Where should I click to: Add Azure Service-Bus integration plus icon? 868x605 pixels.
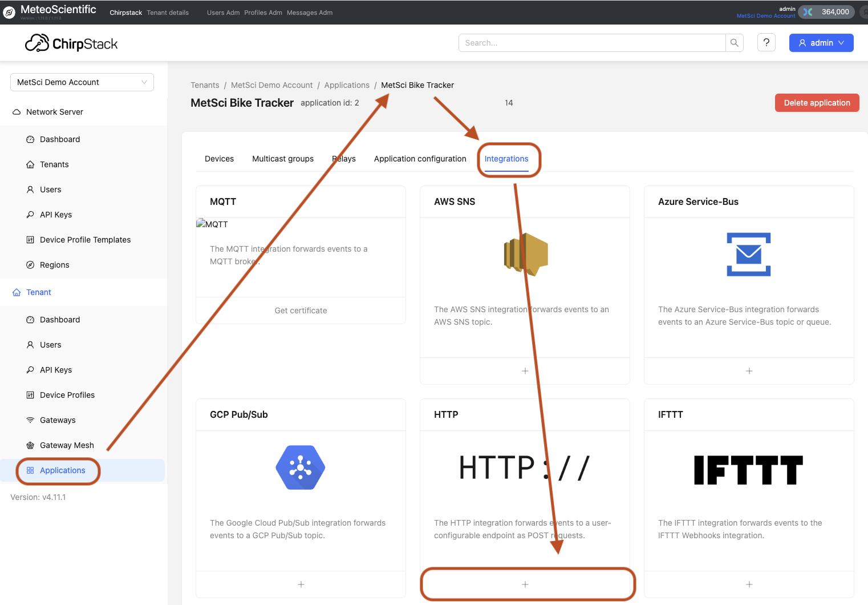tap(749, 371)
